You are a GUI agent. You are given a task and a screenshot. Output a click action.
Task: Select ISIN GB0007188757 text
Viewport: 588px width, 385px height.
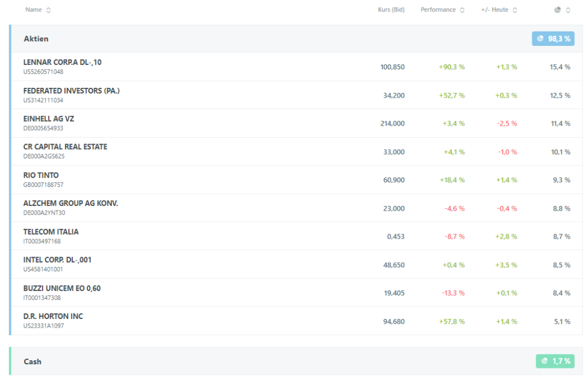click(44, 185)
